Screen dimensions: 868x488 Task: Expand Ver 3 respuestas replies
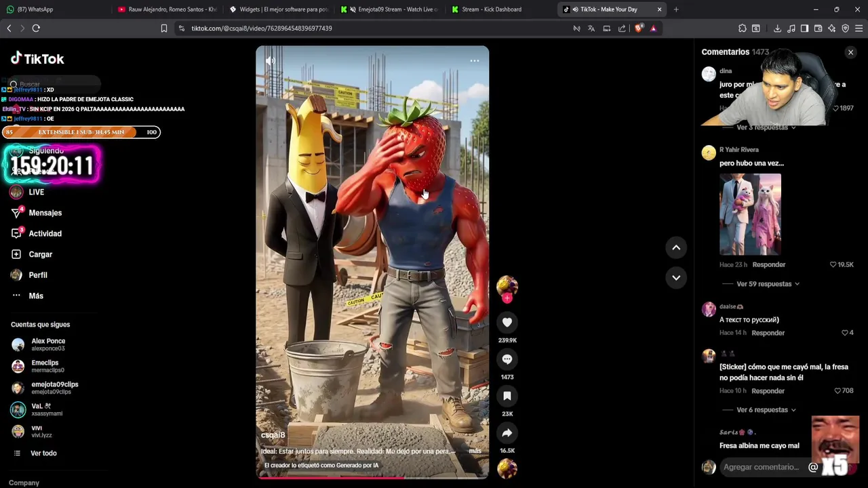tap(766, 127)
